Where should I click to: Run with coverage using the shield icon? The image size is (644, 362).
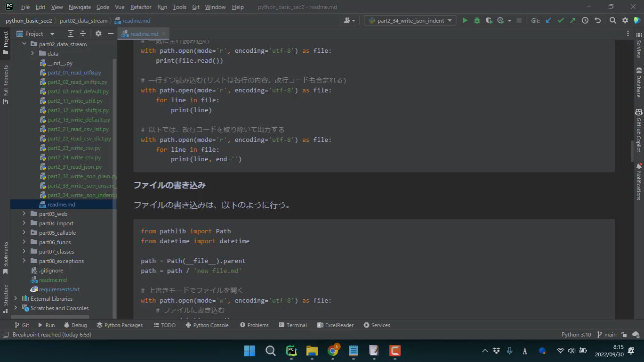pyautogui.click(x=489, y=20)
